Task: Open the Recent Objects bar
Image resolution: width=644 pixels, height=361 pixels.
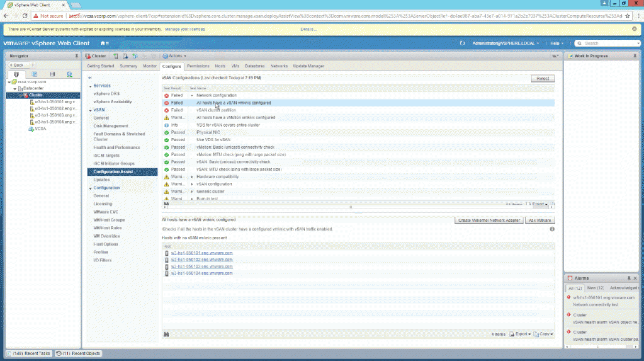Action: click(x=78, y=353)
